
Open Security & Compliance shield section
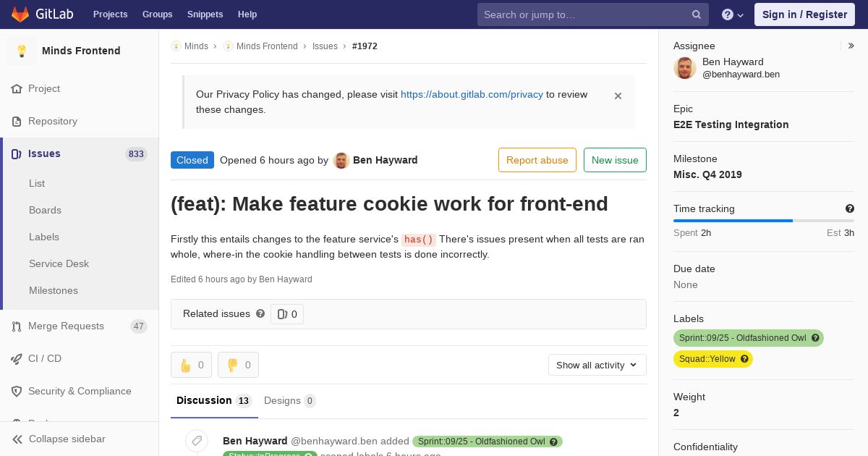point(80,391)
